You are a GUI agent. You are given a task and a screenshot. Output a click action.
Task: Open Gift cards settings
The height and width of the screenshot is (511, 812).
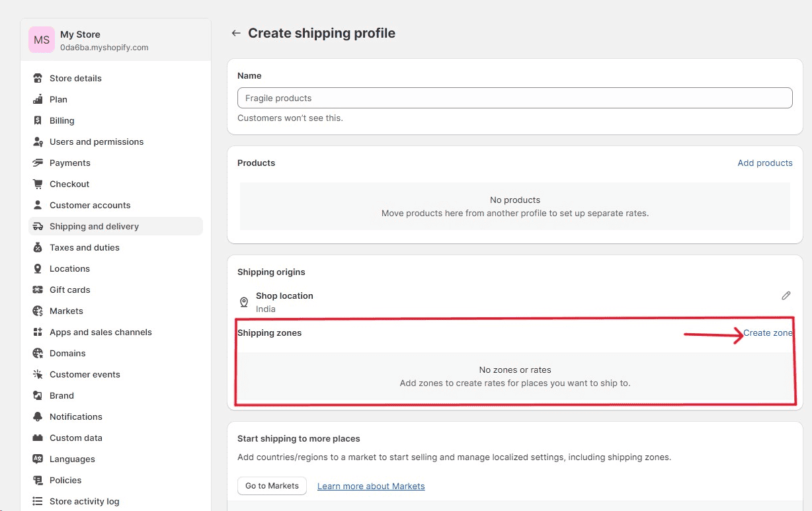click(116, 290)
